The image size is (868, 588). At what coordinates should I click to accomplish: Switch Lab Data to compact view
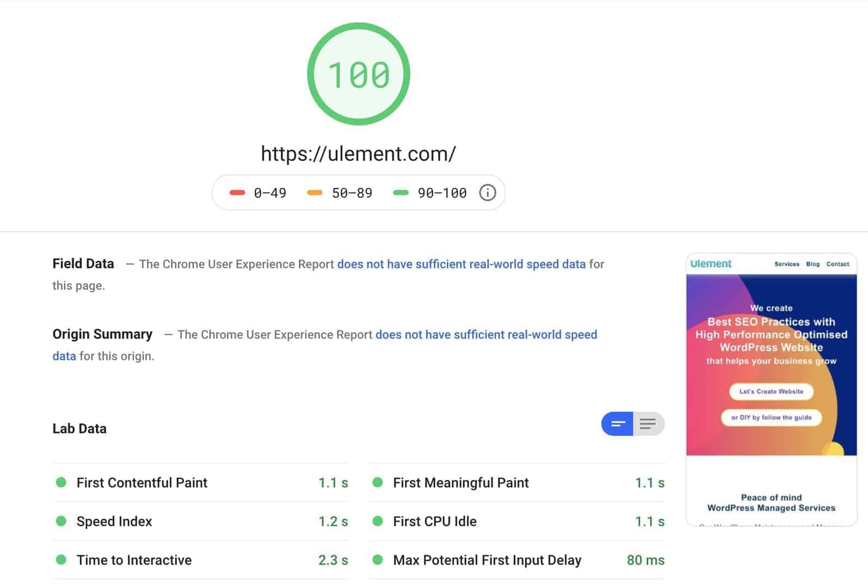[617, 424]
